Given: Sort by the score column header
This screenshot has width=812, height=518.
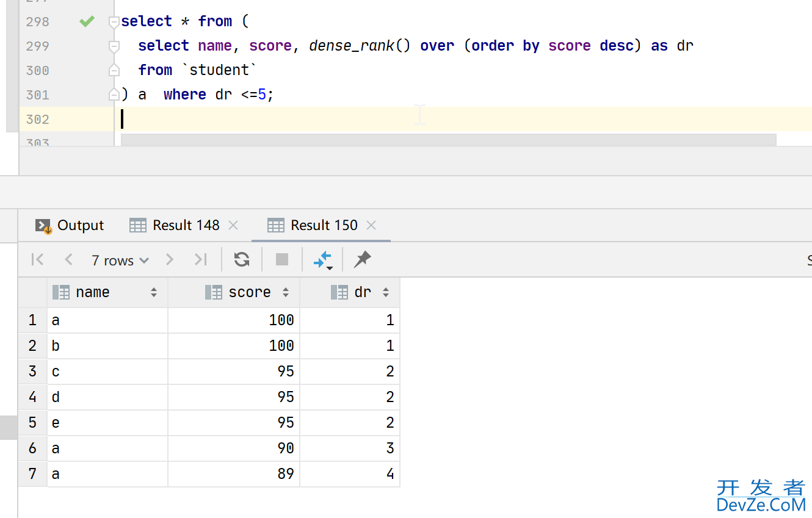Looking at the screenshot, I should click(x=234, y=293).
